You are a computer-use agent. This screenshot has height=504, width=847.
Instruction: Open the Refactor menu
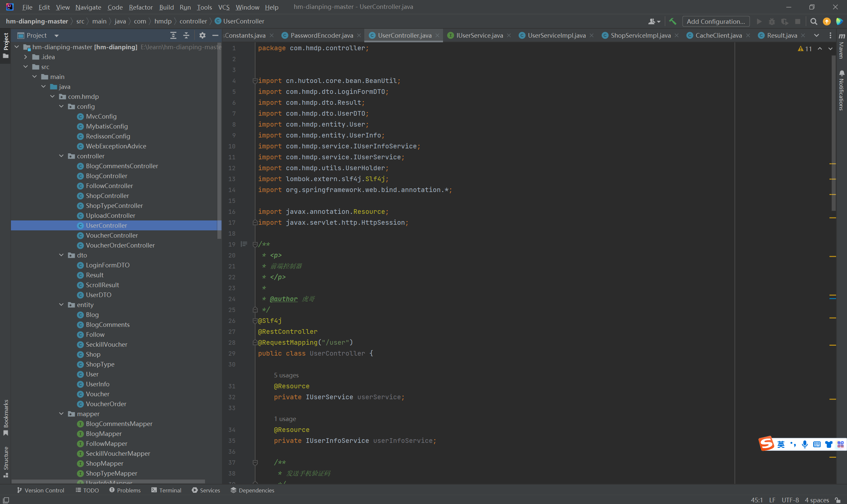(x=140, y=7)
